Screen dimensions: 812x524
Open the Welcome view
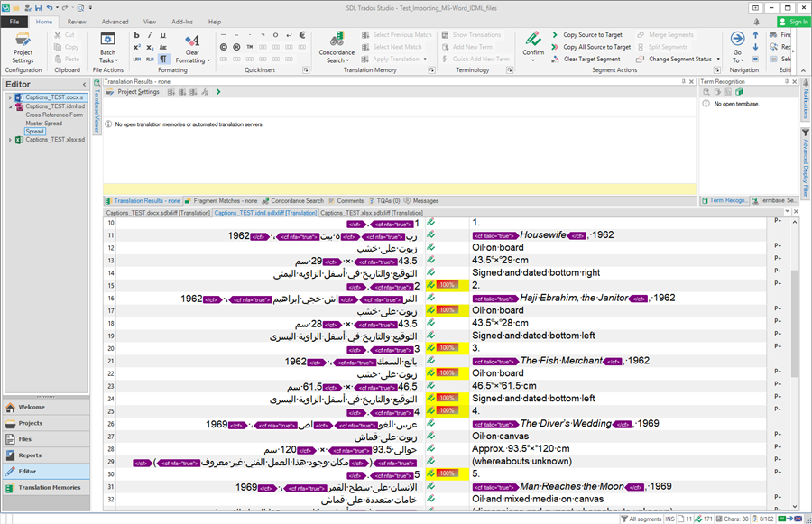pyautogui.click(x=46, y=408)
